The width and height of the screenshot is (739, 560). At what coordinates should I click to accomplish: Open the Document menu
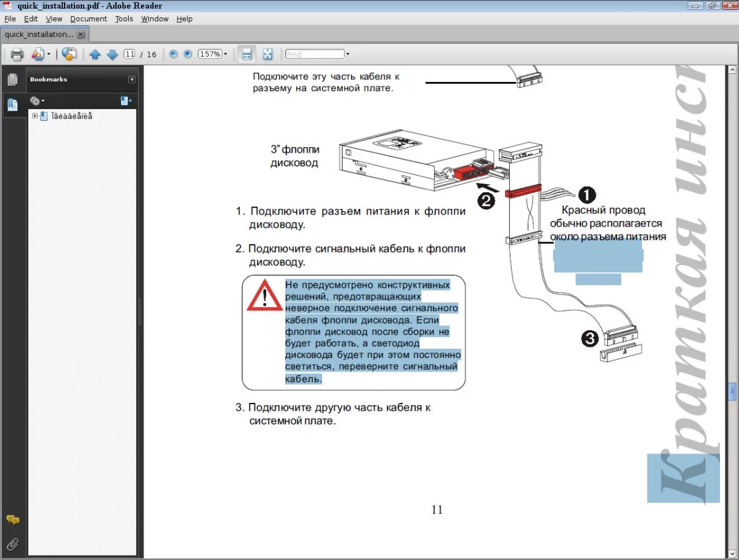pyautogui.click(x=89, y=19)
